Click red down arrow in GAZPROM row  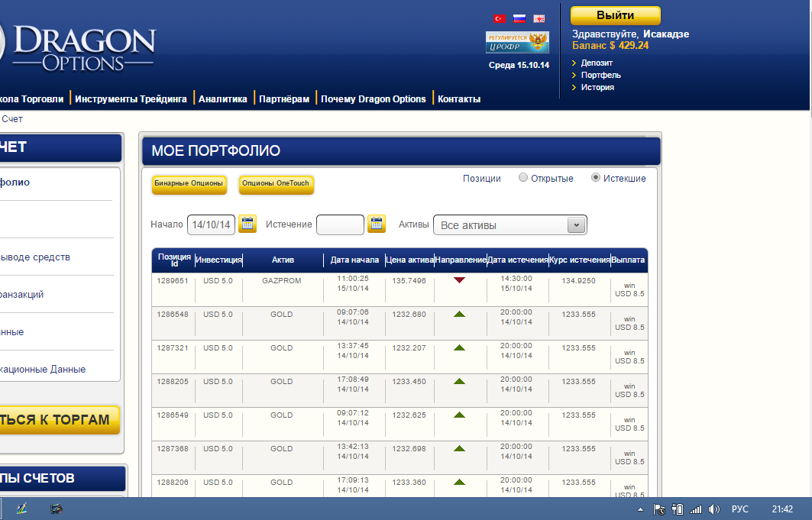459,280
